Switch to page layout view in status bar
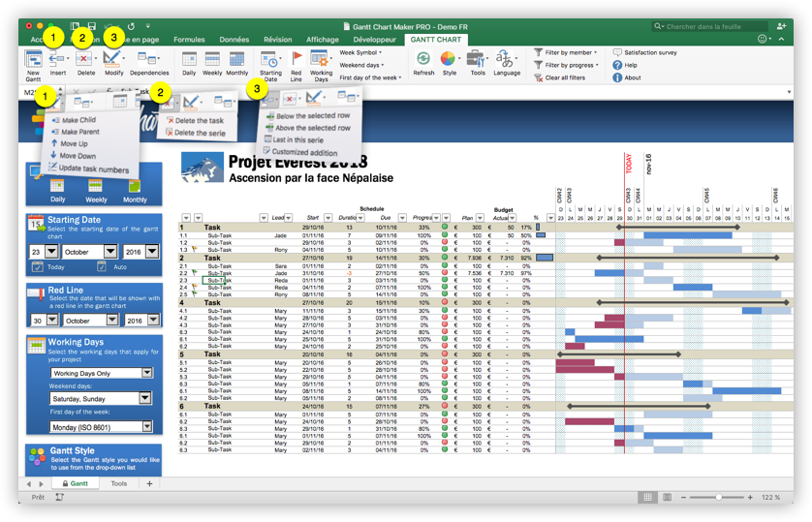Image resolution: width=812 pixels, height=522 pixels. (667, 497)
